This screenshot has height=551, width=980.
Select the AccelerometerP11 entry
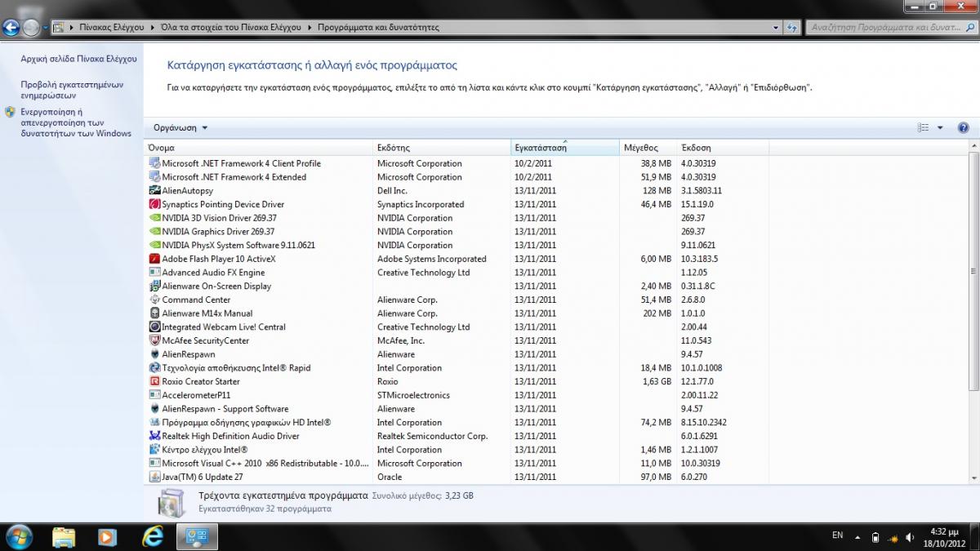click(457, 395)
